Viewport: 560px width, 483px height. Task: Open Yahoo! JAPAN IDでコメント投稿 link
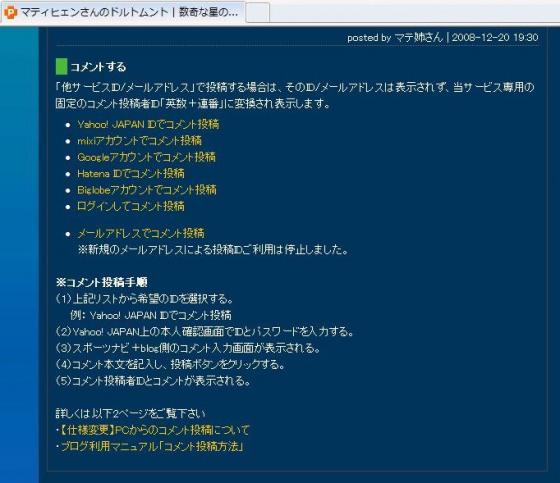coord(148,124)
